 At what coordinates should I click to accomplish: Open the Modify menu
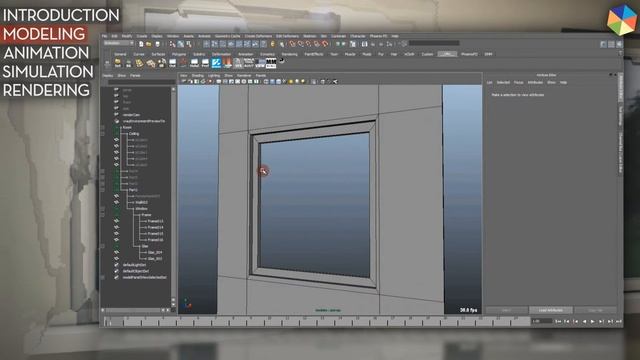click(x=127, y=36)
